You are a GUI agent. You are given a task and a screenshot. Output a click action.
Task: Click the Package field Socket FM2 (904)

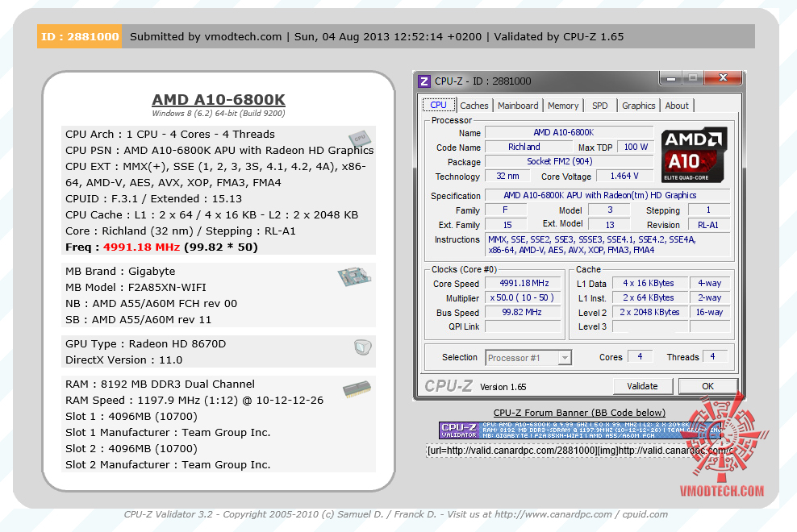click(x=569, y=161)
